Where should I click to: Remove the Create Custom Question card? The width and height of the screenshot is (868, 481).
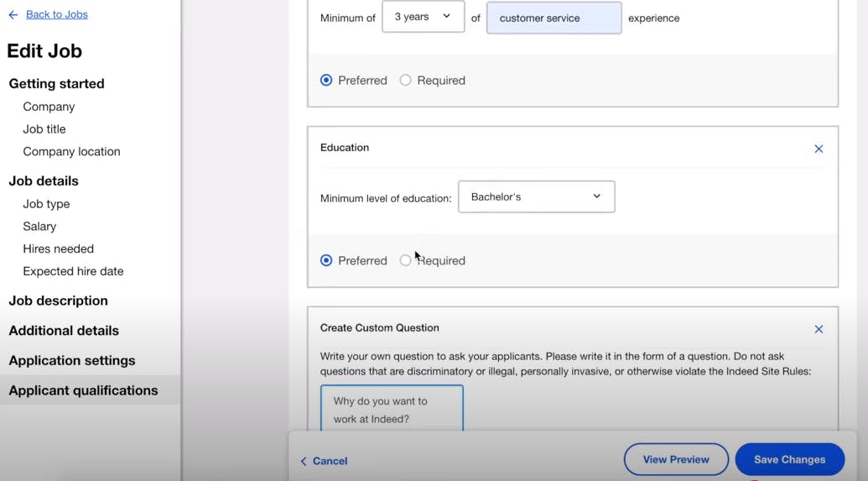point(819,329)
